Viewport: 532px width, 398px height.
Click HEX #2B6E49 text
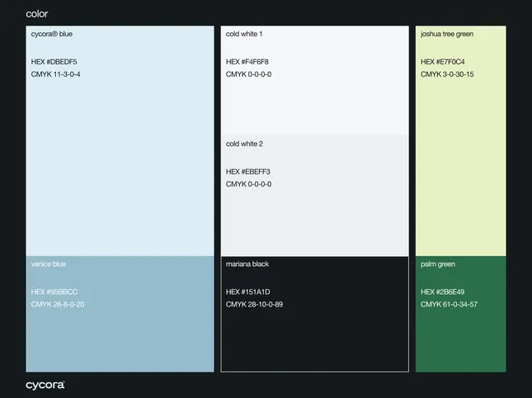442,292
